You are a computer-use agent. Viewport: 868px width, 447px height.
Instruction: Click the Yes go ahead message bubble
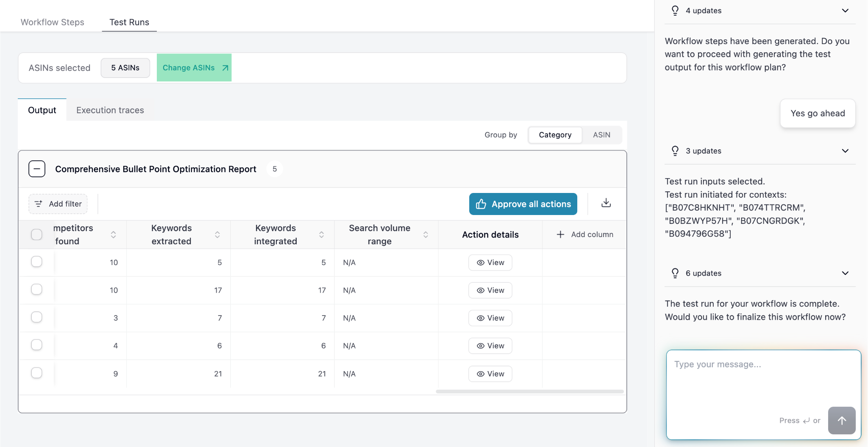pyautogui.click(x=818, y=113)
